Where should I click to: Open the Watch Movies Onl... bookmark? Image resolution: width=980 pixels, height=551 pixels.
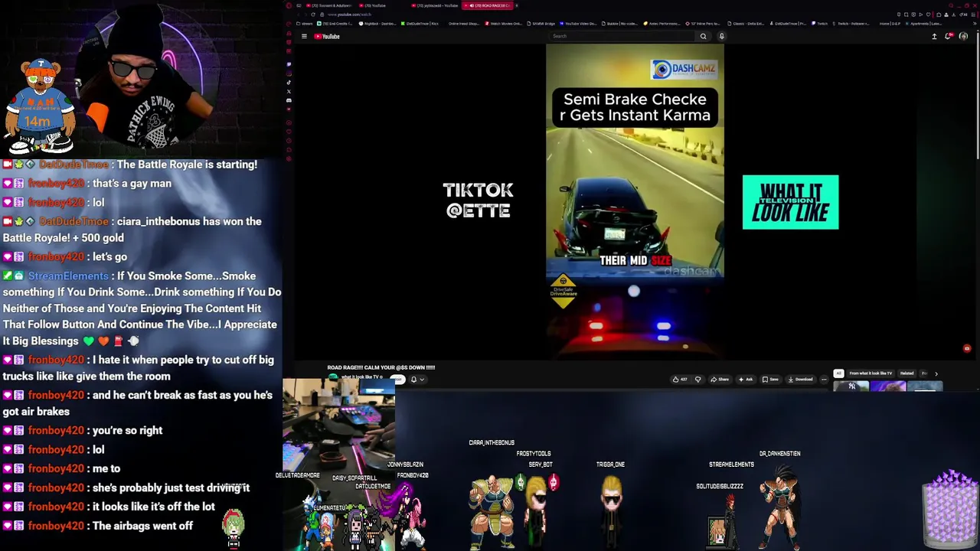[505, 24]
